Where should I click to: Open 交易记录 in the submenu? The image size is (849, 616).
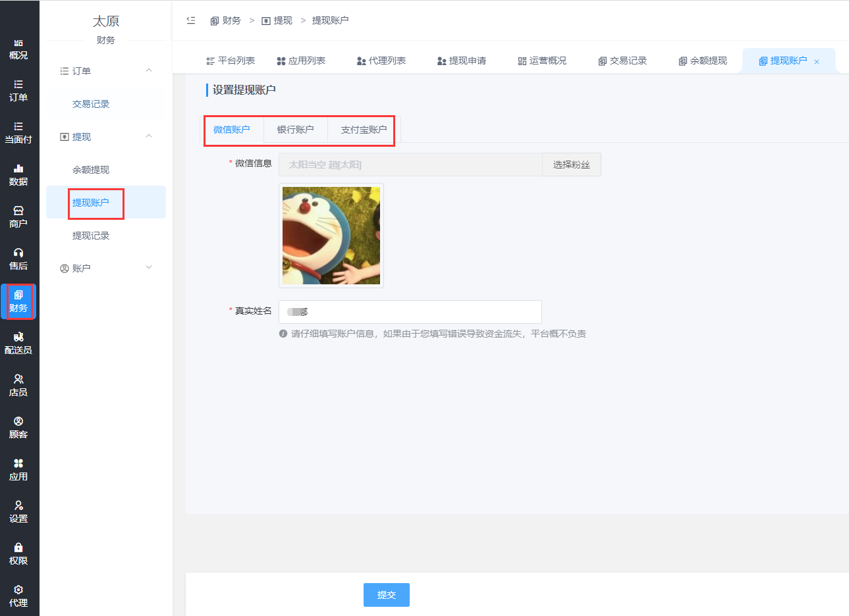(x=91, y=104)
